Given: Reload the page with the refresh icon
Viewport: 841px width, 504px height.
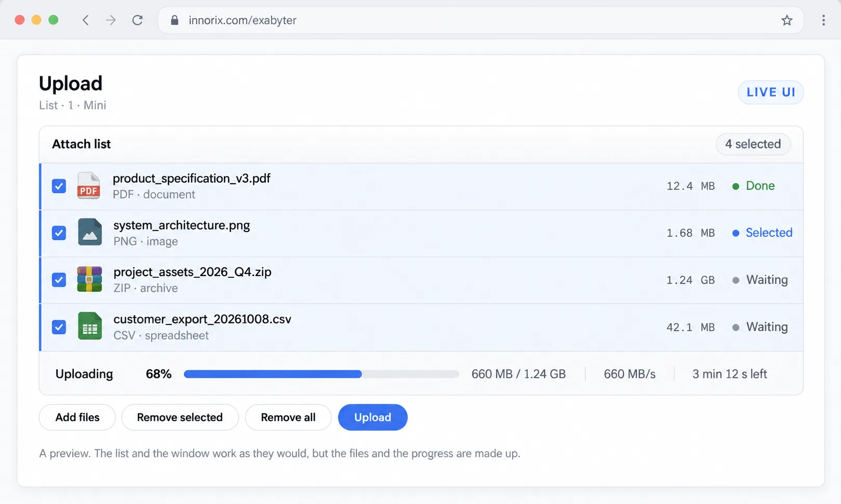Looking at the screenshot, I should [x=137, y=20].
